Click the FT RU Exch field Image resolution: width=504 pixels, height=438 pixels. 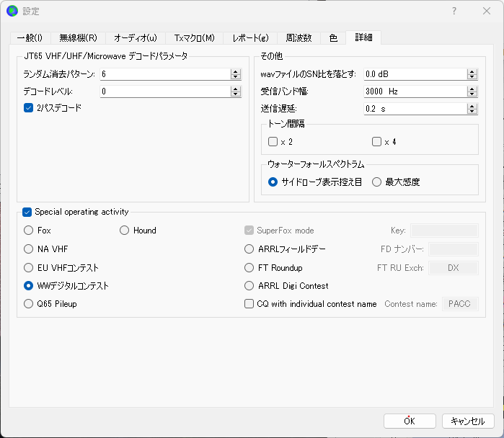tap(454, 267)
